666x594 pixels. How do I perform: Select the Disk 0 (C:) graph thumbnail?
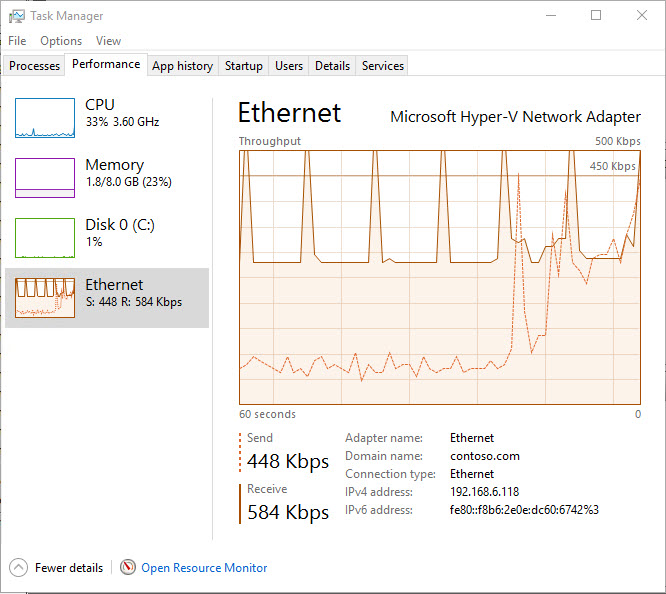coord(45,238)
